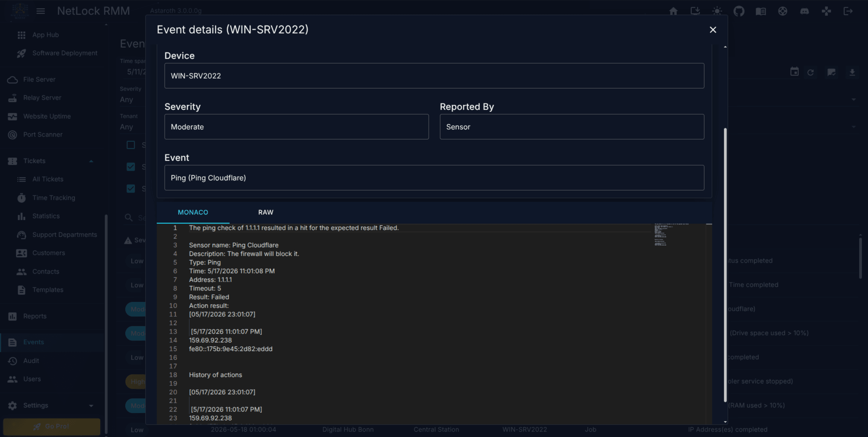
Task: Open Support Departments page
Action: [x=64, y=235]
